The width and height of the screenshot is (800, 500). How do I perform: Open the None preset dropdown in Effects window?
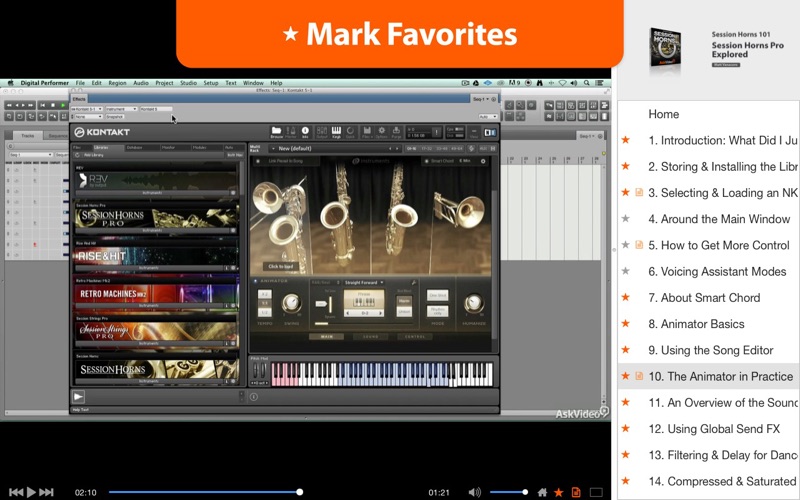pos(87,116)
